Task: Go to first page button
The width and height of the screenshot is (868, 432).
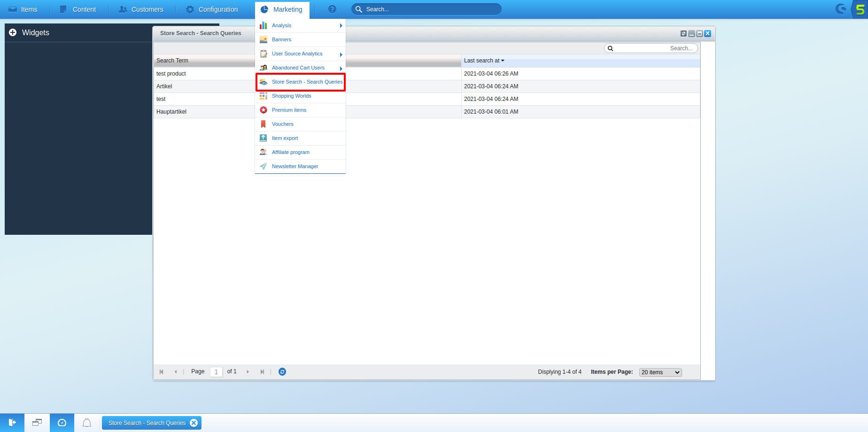Action: click(x=162, y=372)
